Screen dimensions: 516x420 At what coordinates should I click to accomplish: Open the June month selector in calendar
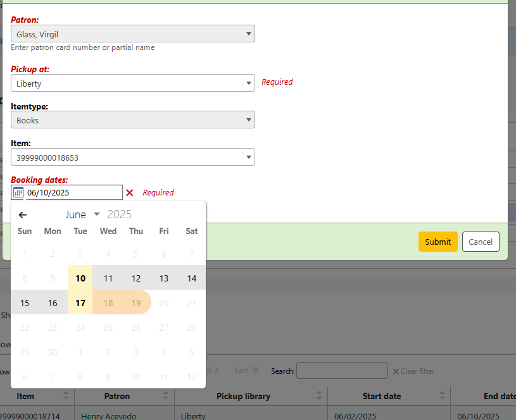click(x=82, y=214)
